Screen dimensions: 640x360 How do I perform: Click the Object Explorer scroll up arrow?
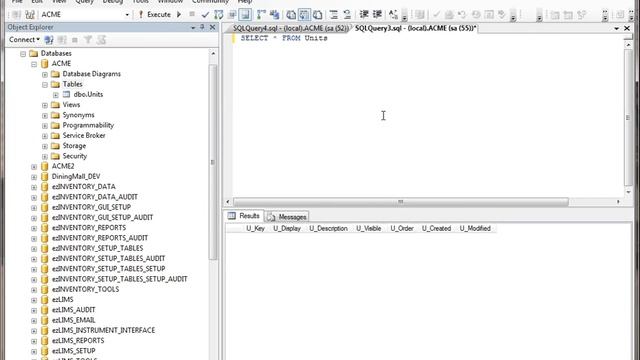[213, 53]
